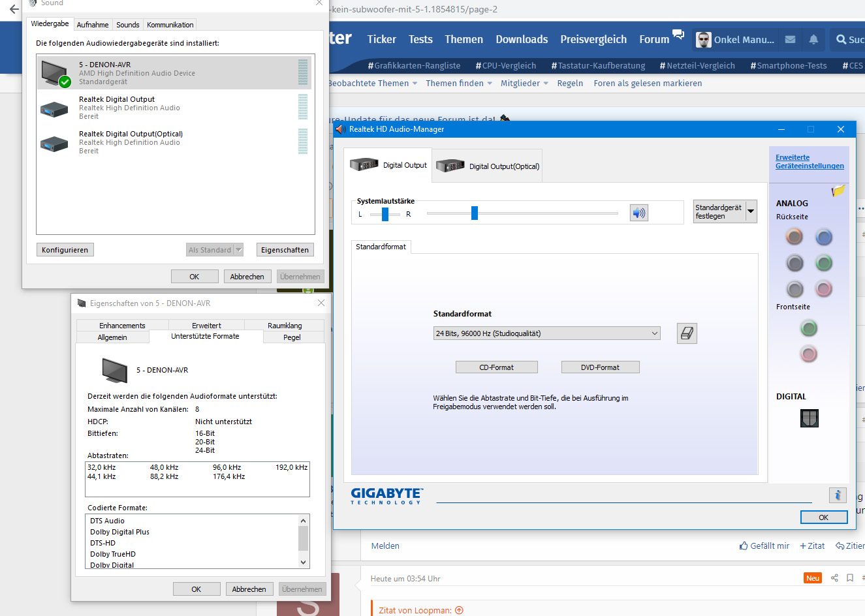Screen dimensions: 865x616
Task: Click the rear orange audio jack
Action: point(794,237)
